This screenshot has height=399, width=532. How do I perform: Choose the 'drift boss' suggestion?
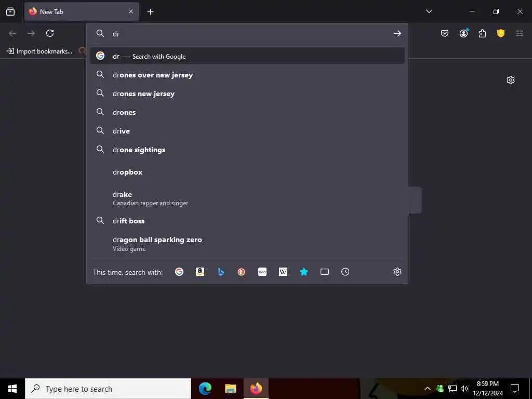247,221
